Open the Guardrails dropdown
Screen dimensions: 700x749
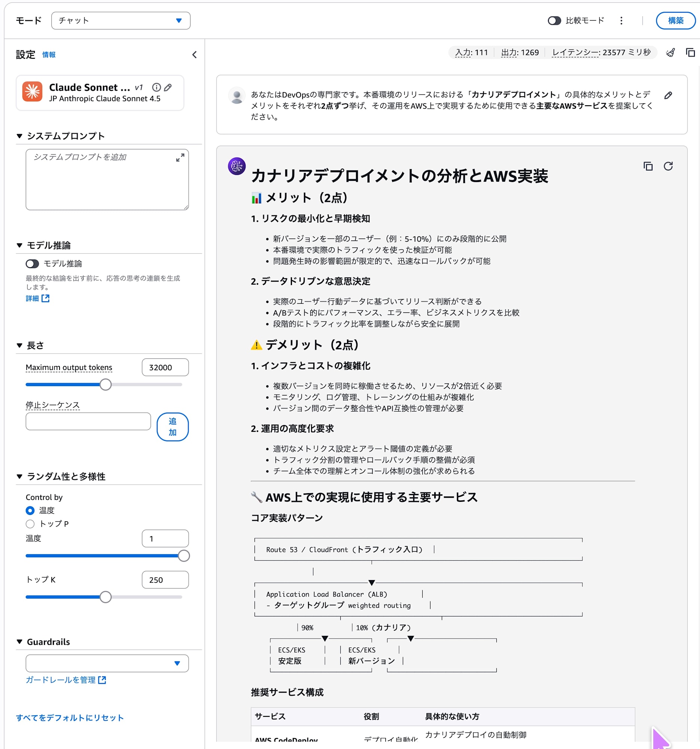pyautogui.click(x=107, y=664)
